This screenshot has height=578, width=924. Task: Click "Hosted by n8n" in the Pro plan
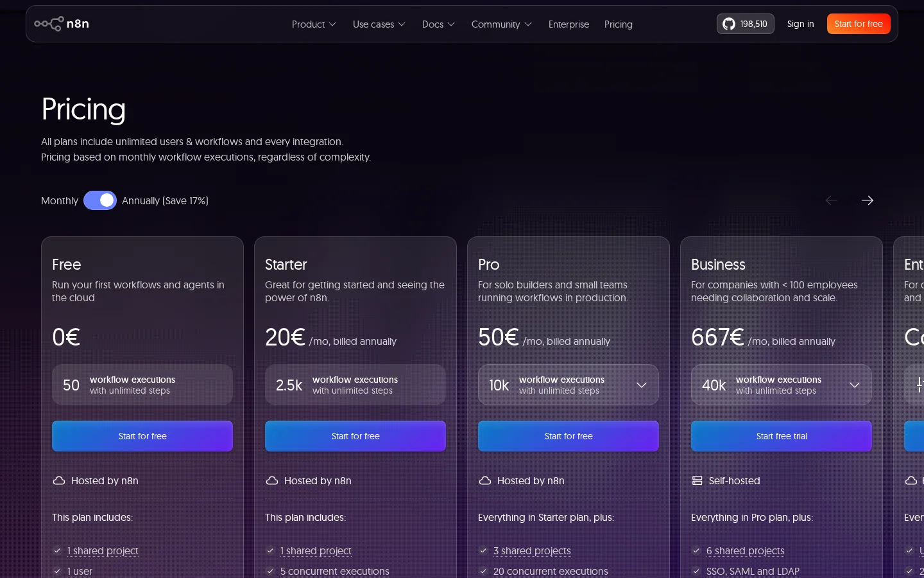pyautogui.click(x=531, y=480)
